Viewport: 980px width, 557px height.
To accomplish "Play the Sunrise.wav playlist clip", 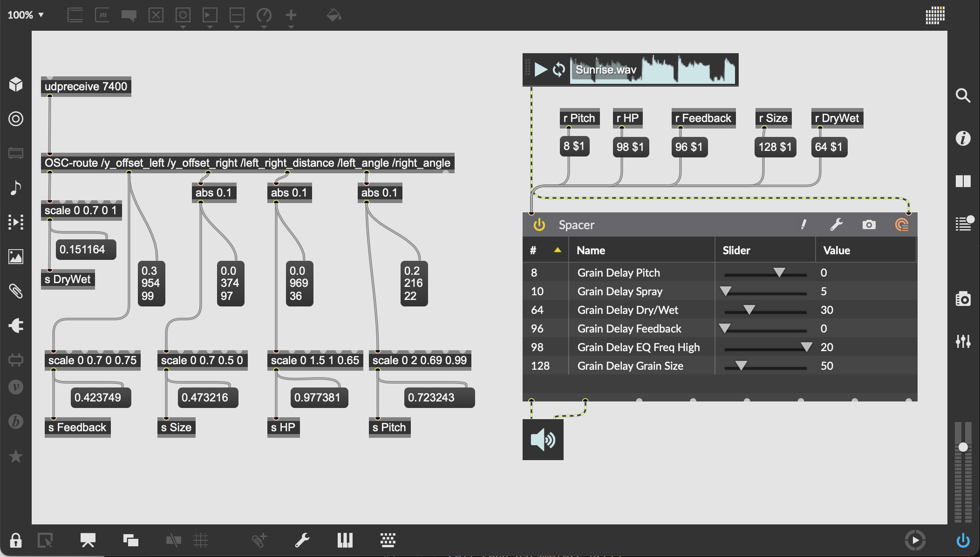I will pyautogui.click(x=540, y=70).
